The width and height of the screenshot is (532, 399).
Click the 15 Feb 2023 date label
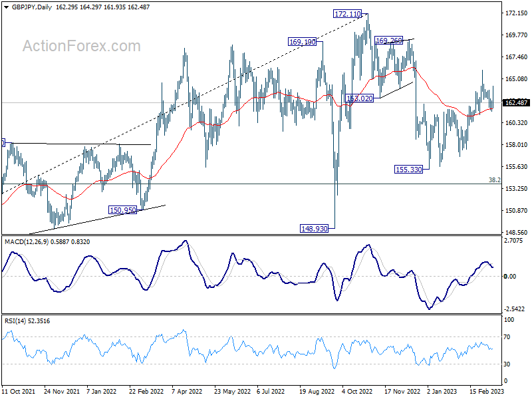487,391
